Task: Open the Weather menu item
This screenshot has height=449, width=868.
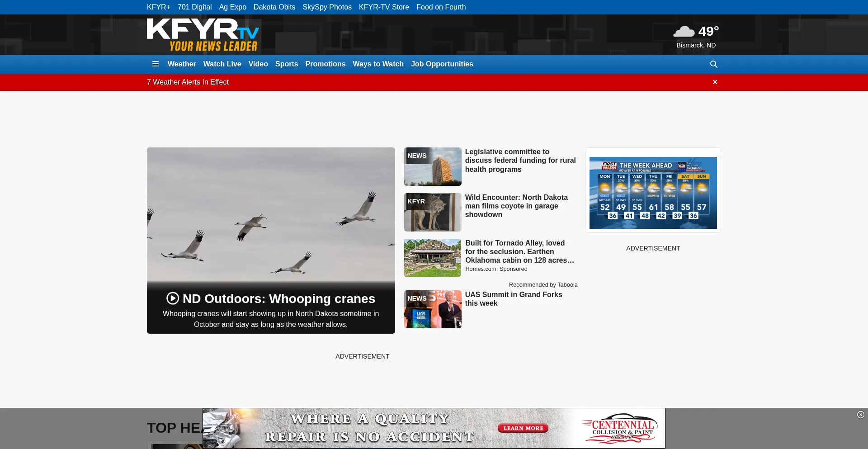Action: click(182, 64)
